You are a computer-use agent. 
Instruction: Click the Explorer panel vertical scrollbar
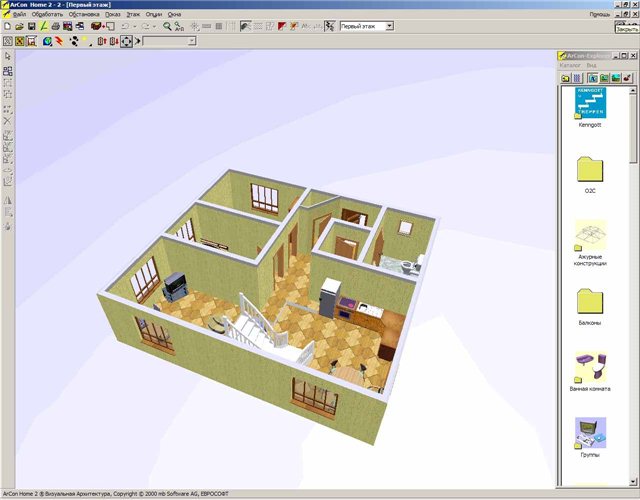tap(634, 300)
